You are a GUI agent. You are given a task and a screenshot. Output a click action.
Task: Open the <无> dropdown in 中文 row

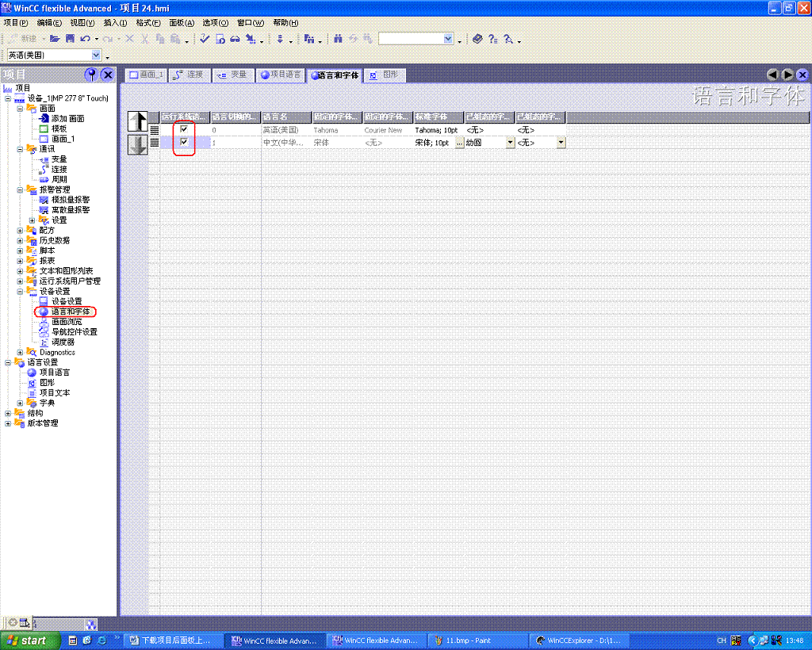tap(561, 143)
